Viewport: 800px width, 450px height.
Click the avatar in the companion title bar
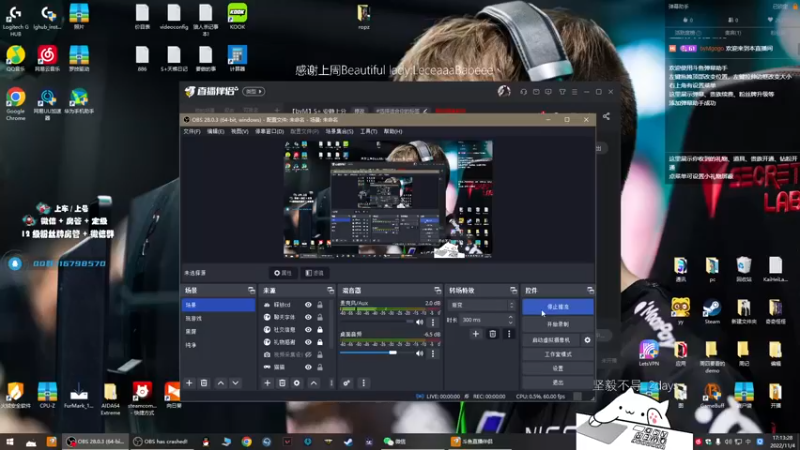[504, 91]
